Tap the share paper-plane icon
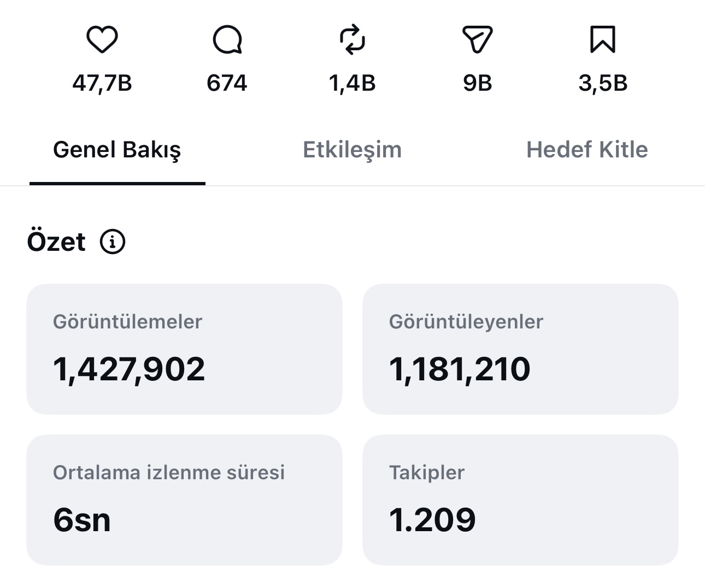 coord(478,40)
